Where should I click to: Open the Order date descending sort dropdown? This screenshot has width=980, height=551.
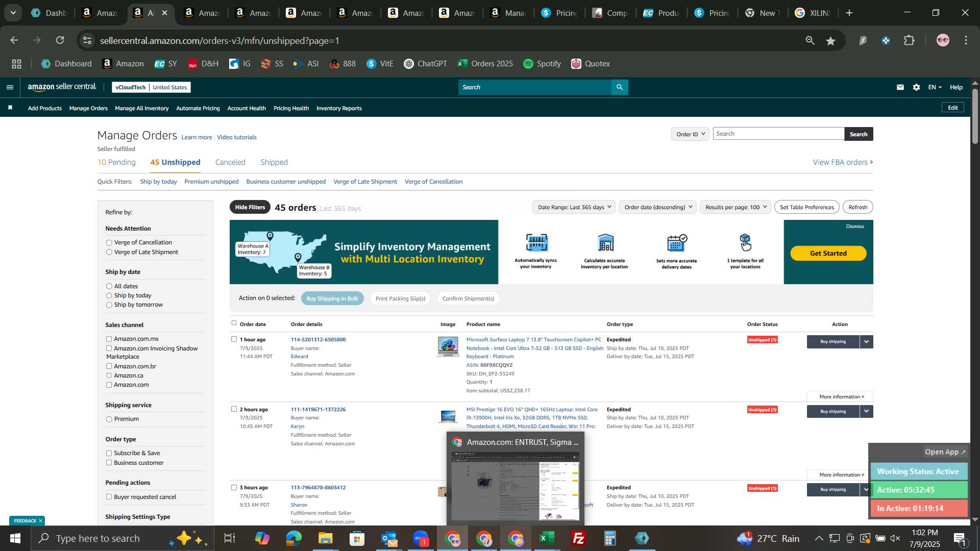(x=658, y=207)
